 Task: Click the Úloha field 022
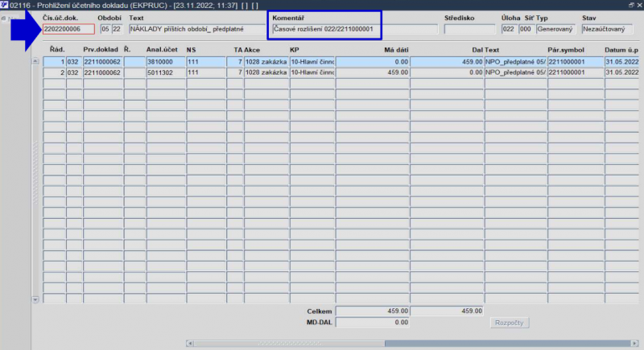tap(509, 29)
